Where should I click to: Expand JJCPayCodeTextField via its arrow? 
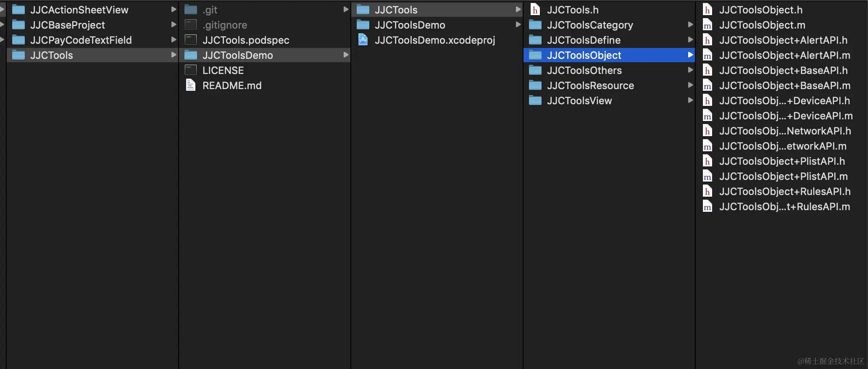tap(174, 40)
